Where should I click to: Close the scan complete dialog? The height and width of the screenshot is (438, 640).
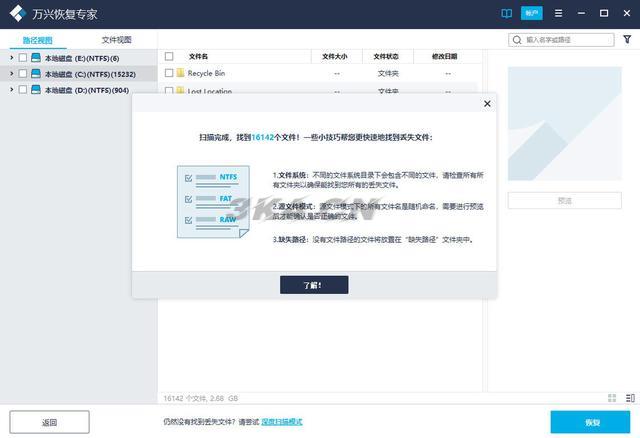pos(487,104)
